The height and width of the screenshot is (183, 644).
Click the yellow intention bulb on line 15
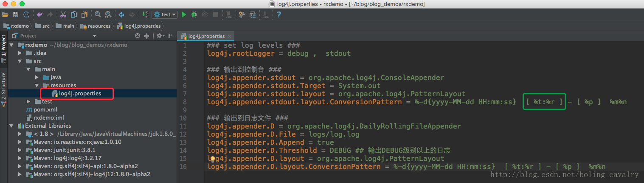click(213, 159)
